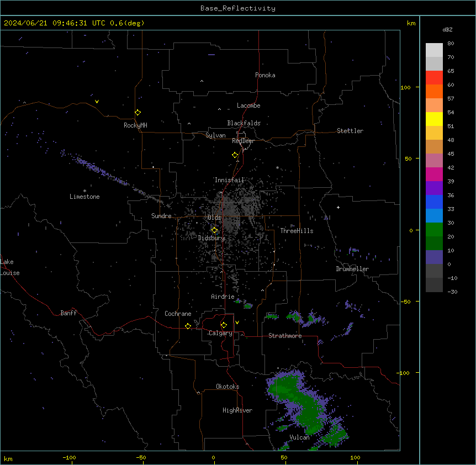Select the Olds label

(x=214, y=218)
